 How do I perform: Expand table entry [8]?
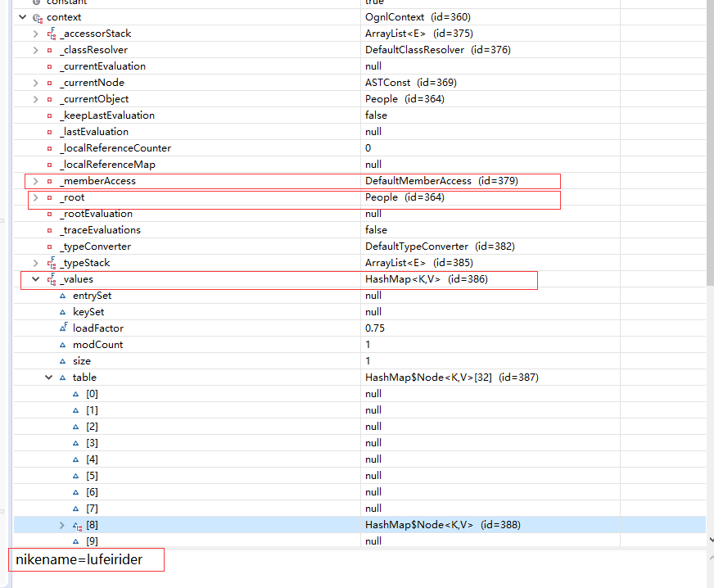coord(62,525)
